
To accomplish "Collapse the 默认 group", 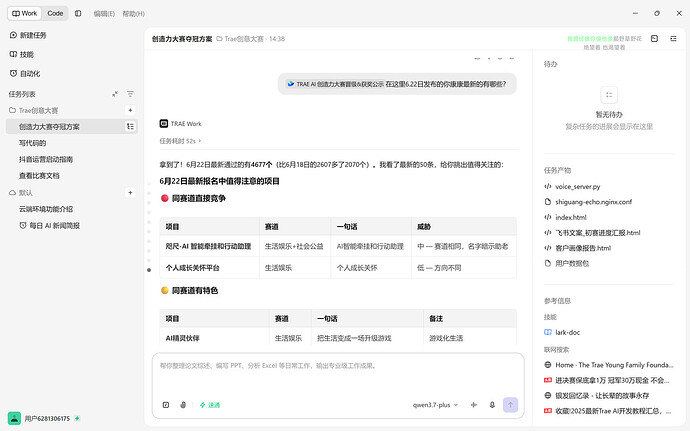I will (x=21, y=192).
